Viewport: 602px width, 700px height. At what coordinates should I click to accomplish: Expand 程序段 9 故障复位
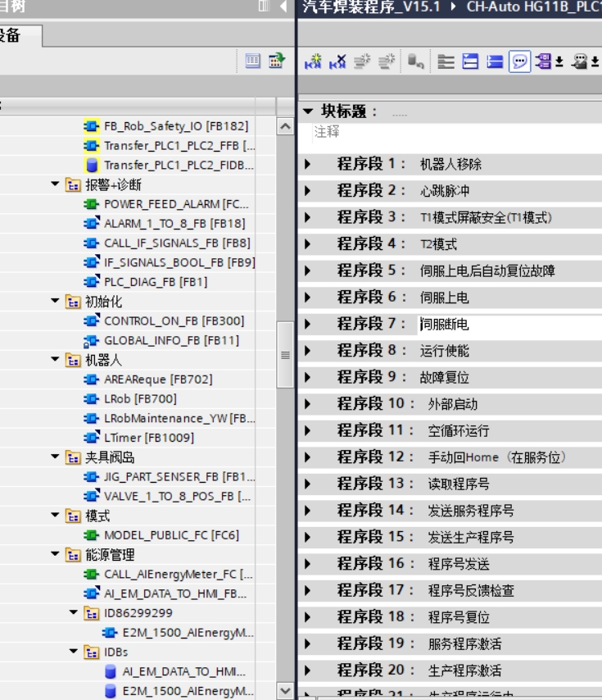coord(308,377)
